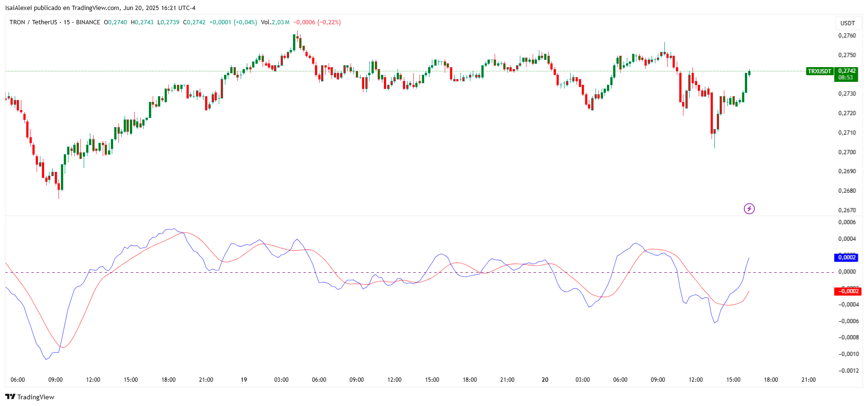Click the 21:00 label at far right of time axis
The image size is (868, 406).
click(x=809, y=380)
